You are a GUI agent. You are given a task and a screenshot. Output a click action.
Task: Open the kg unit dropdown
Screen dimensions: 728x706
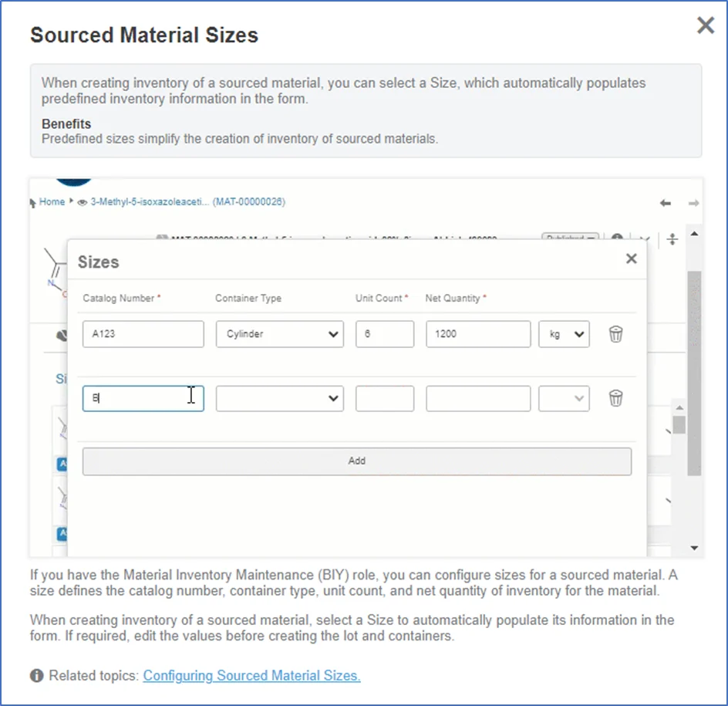564,334
